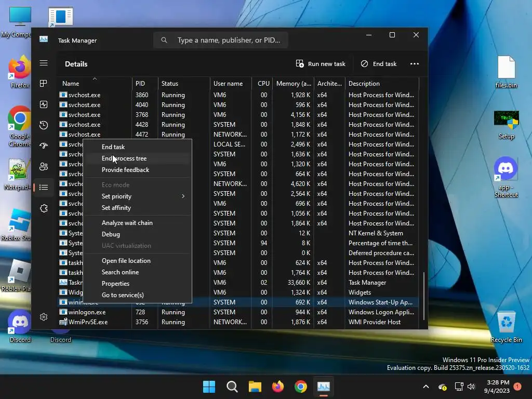Viewport: 532px width, 399px height.
Task: Click the search magnifier icon in Task Manager
Action: tap(164, 40)
